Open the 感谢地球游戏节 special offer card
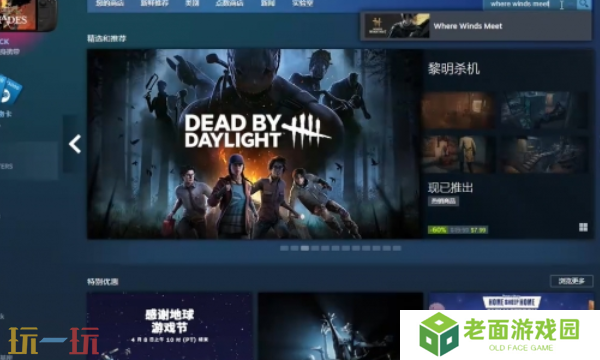Viewport: 600px width, 360px height. 170,326
